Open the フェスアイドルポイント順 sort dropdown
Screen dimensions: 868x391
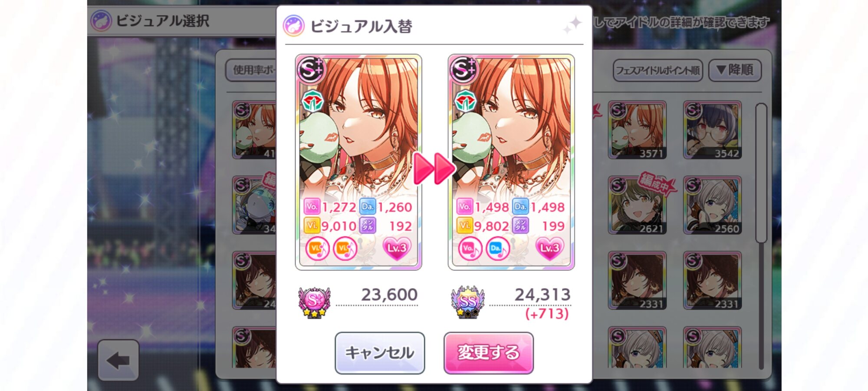658,70
